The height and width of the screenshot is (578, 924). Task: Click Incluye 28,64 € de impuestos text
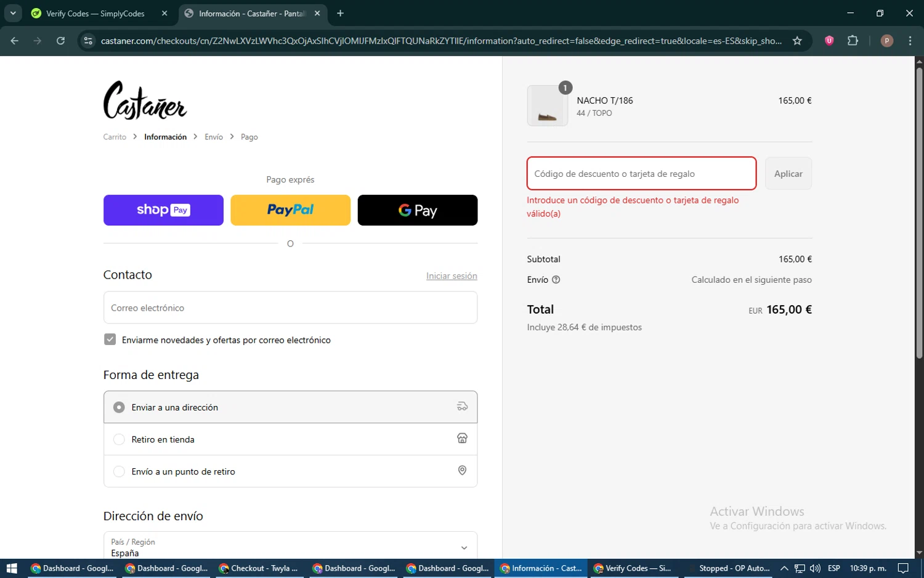[585, 327]
